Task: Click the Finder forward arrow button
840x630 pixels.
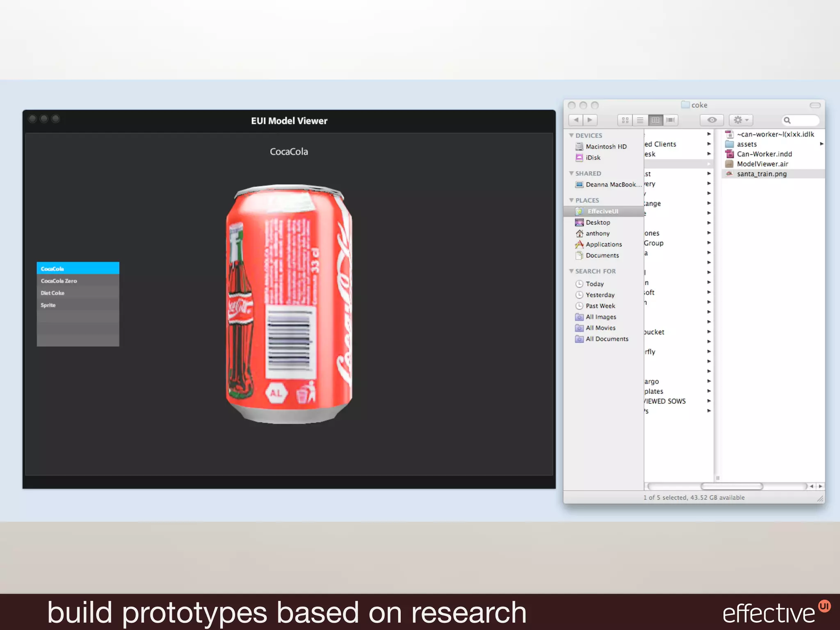Action: 590,120
